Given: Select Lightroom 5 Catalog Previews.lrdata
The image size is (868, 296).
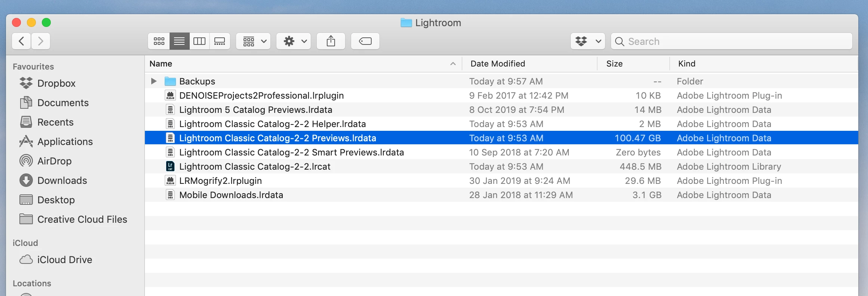Looking at the screenshot, I should [x=256, y=110].
